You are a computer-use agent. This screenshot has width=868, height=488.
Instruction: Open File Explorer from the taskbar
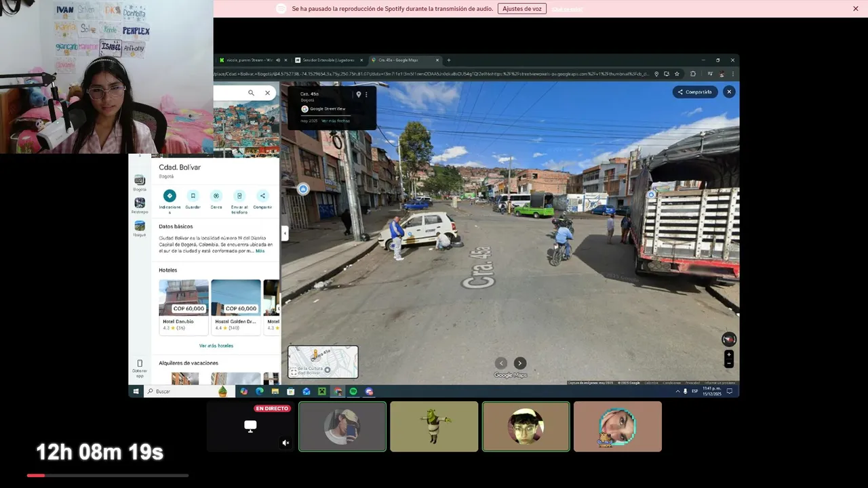pos(275,391)
